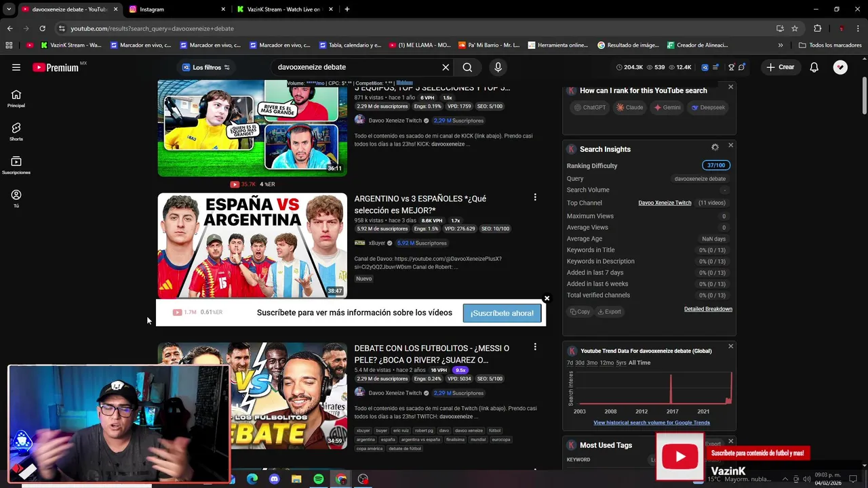Select the 30d trend range
The width and height of the screenshot is (868, 488).
580,363
